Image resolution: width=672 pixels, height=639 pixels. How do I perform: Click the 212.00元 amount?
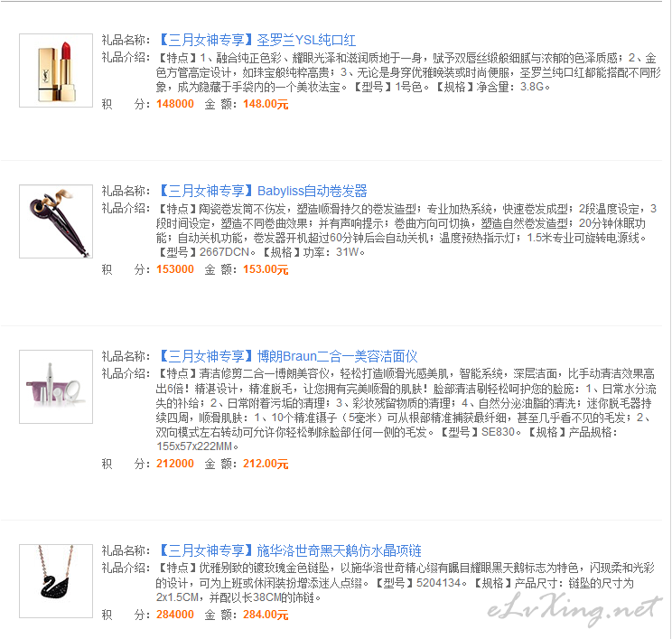click(266, 464)
